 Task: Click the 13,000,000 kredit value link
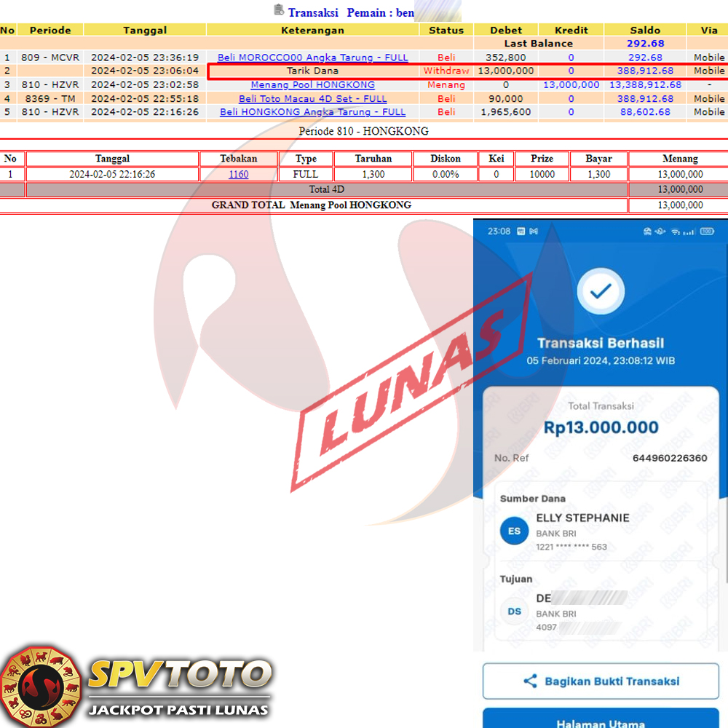pyautogui.click(x=571, y=85)
